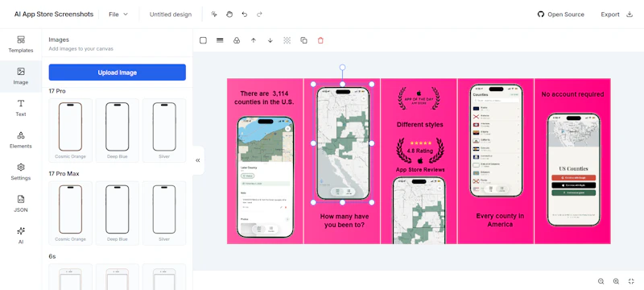Viewport: 644px width, 290px height.
Task: Click the '6s' section heading
Action: coord(52,256)
